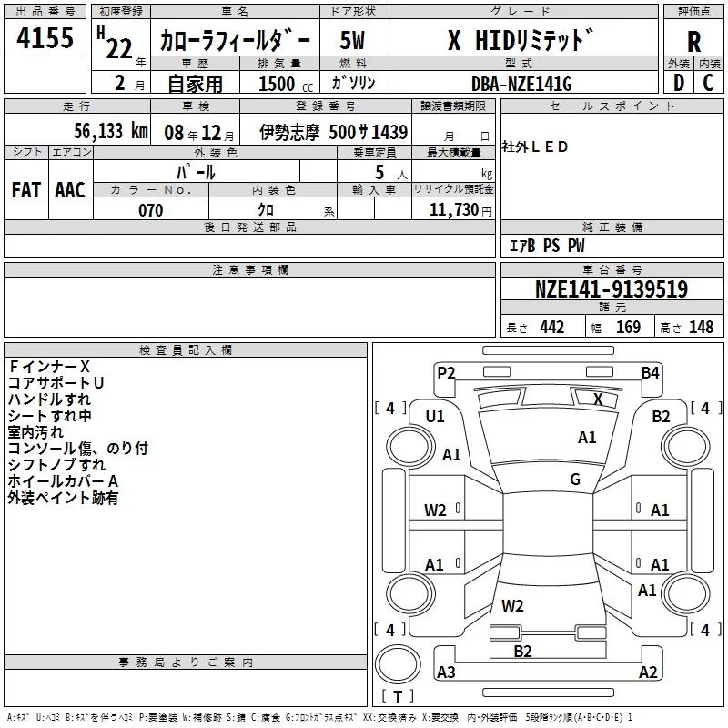This screenshot has width=728, height=728.
Task: Select the chassis number NZE141-9139519
Action: click(611, 290)
